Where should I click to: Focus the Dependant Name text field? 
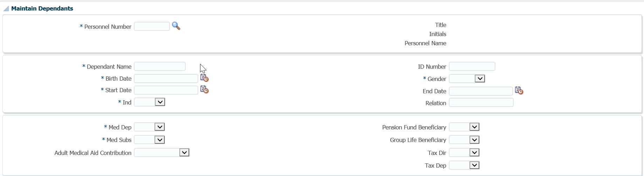tap(160, 66)
